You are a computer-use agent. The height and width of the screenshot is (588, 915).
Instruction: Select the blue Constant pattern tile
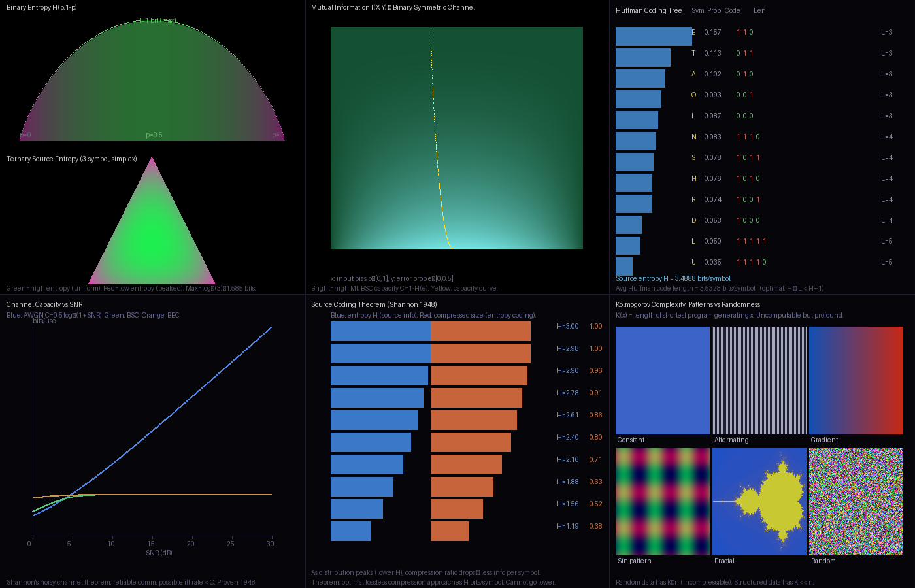(x=662, y=380)
